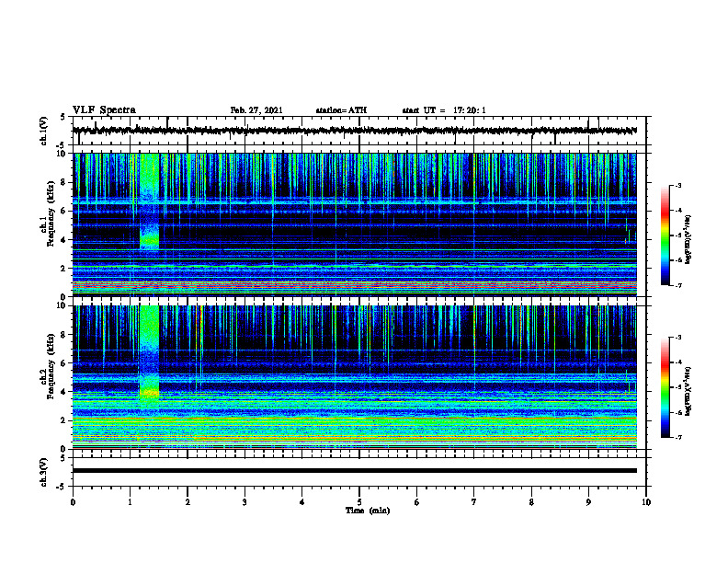
Task: Click the "station=ATH" header label
Action: [341, 110]
